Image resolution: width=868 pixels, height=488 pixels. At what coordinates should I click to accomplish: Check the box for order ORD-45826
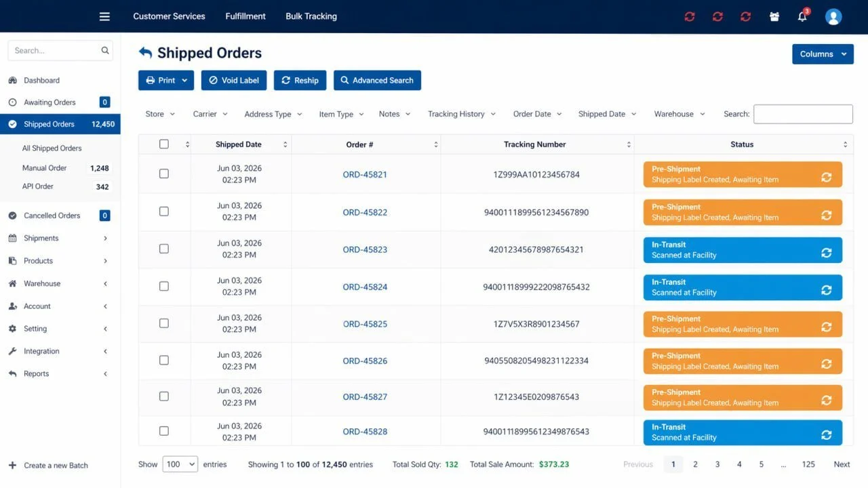click(164, 360)
